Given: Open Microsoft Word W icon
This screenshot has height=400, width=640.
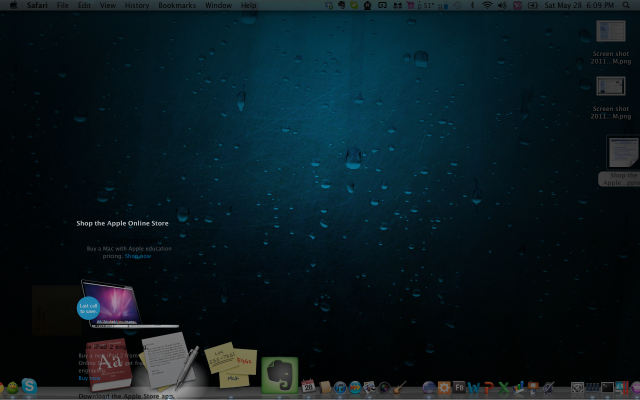Looking at the screenshot, I should [474, 387].
